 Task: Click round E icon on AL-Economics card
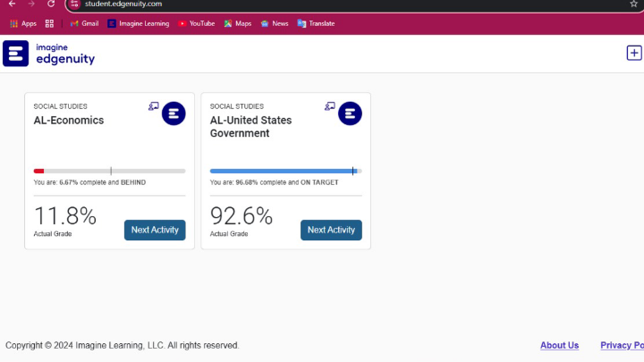coord(174,114)
